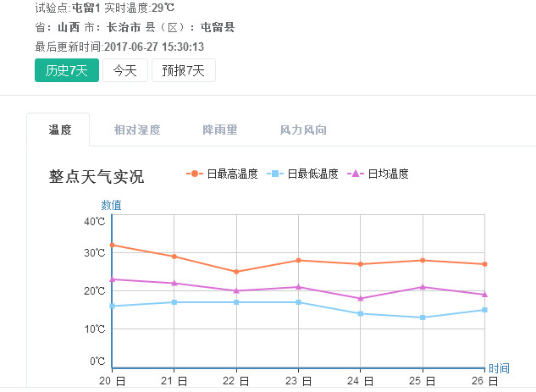Screen dimensions: 536x392
Task: Click the lowest orange point on day 22
Action: [x=236, y=272]
